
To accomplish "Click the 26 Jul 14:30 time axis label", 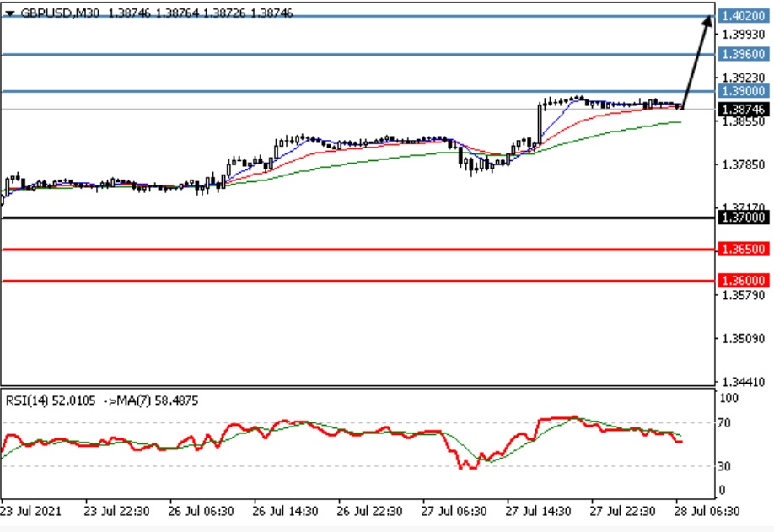I will tap(285, 511).
